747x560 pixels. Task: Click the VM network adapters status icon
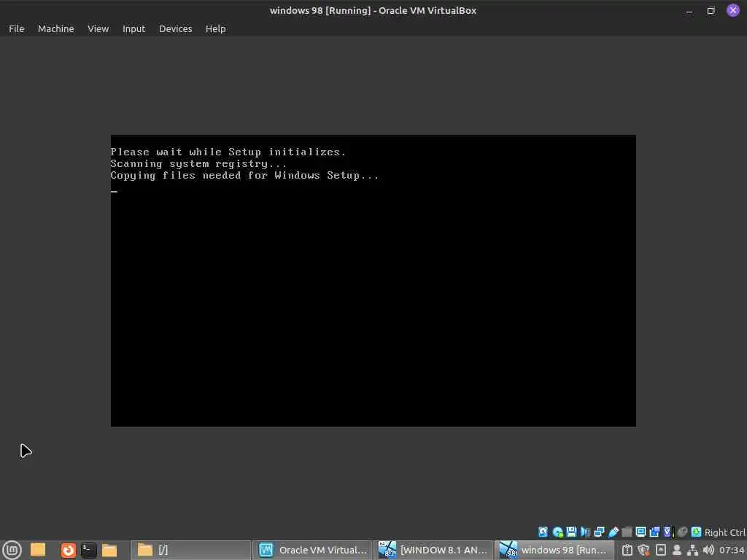(600, 532)
